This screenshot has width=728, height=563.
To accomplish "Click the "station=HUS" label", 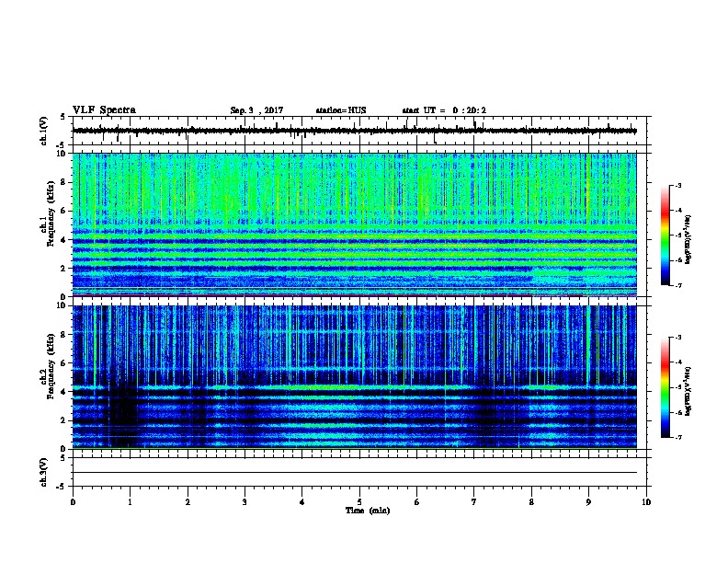I will pos(341,110).
